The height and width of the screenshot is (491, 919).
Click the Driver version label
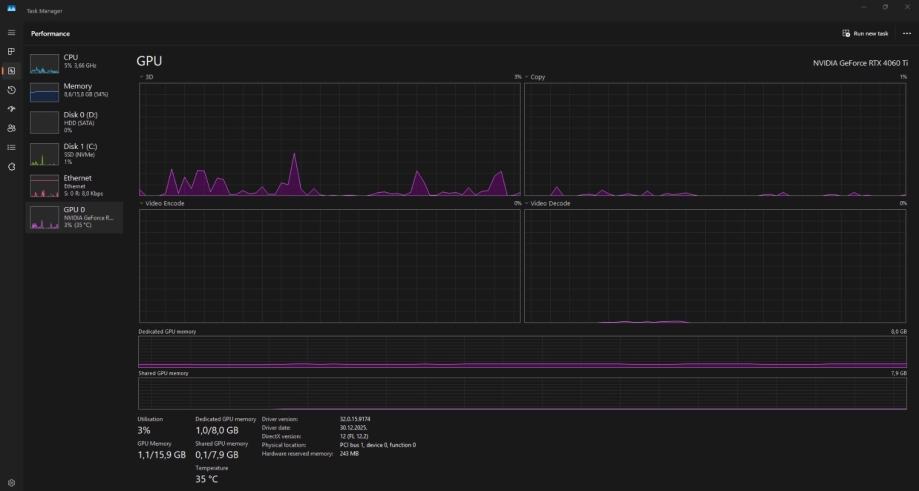click(x=280, y=419)
